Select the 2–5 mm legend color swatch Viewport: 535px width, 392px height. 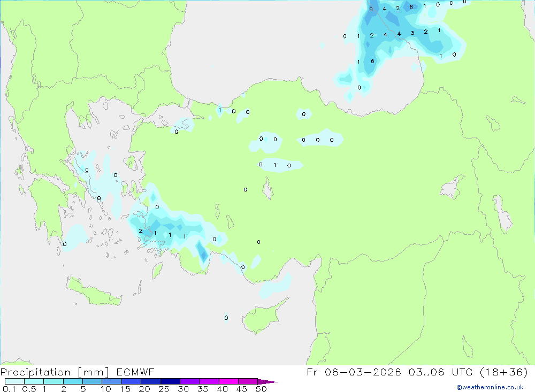click(73, 381)
